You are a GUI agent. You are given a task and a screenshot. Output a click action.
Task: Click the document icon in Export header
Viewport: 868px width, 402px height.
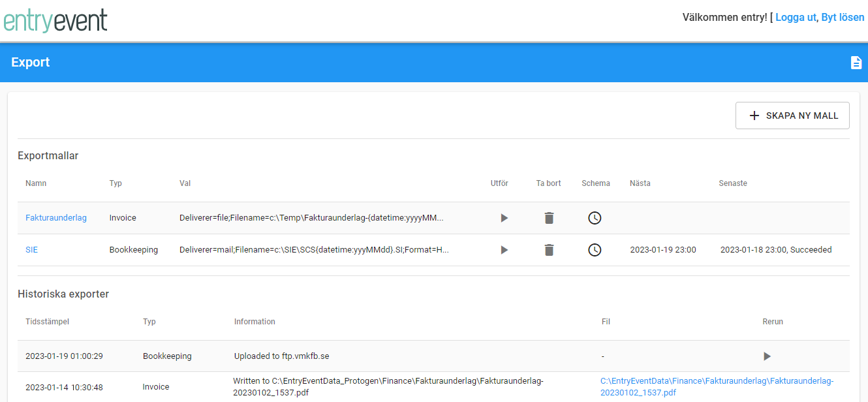(x=856, y=63)
